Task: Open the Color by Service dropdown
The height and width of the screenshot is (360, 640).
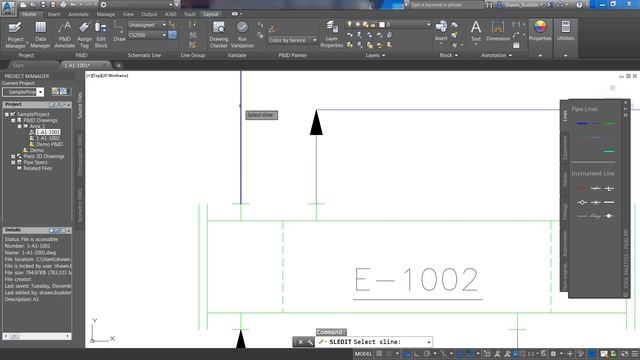Action: 293,40
